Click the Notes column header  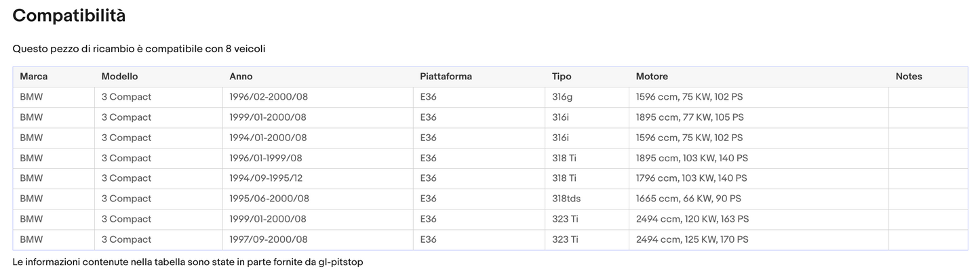coord(909,77)
